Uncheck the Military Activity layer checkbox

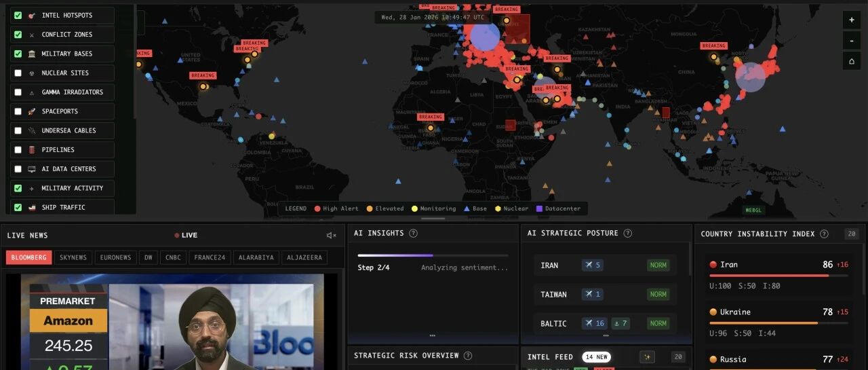[18, 188]
